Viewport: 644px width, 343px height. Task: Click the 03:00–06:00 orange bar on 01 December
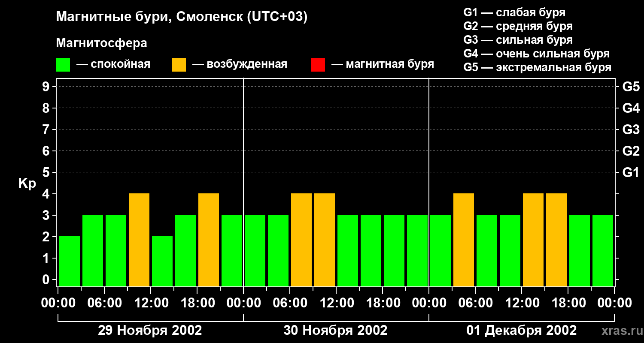tap(464, 240)
